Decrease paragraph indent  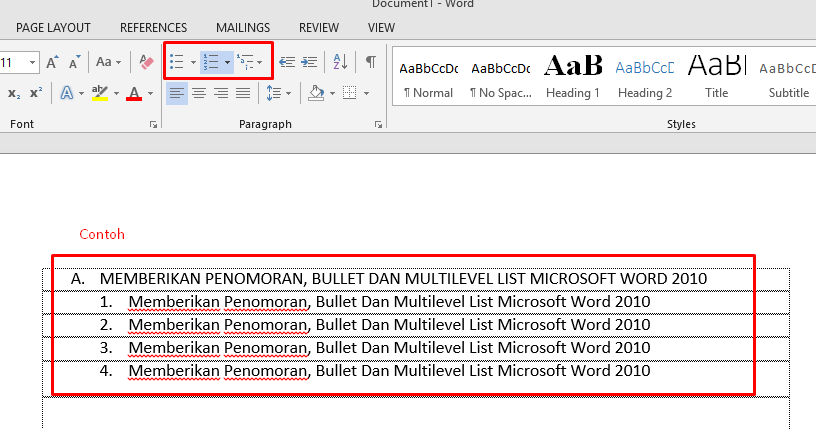pos(287,62)
